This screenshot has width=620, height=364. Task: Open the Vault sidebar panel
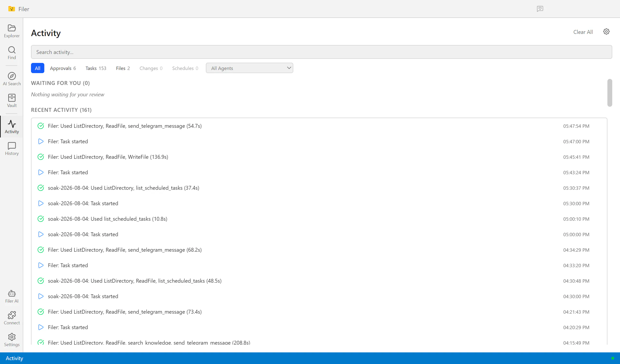point(12,101)
